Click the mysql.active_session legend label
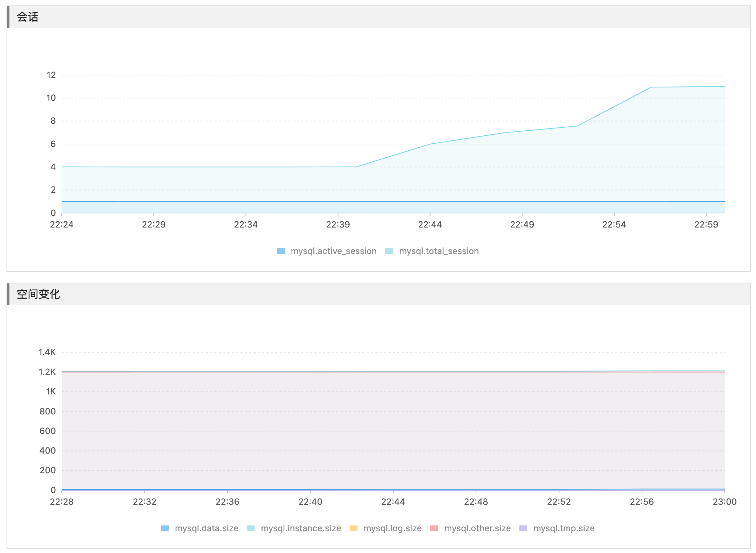Screen dimensions: 756x553 (333, 251)
